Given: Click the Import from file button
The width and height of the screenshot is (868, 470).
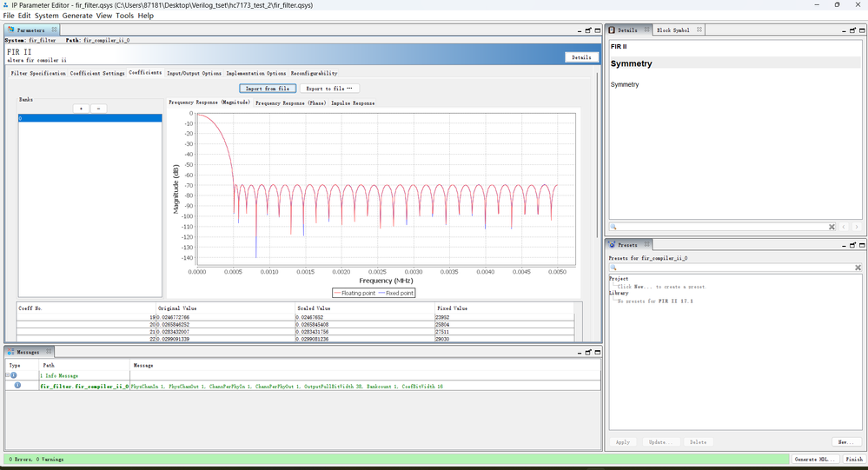Looking at the screenshot, I should (x=268, y=89).
